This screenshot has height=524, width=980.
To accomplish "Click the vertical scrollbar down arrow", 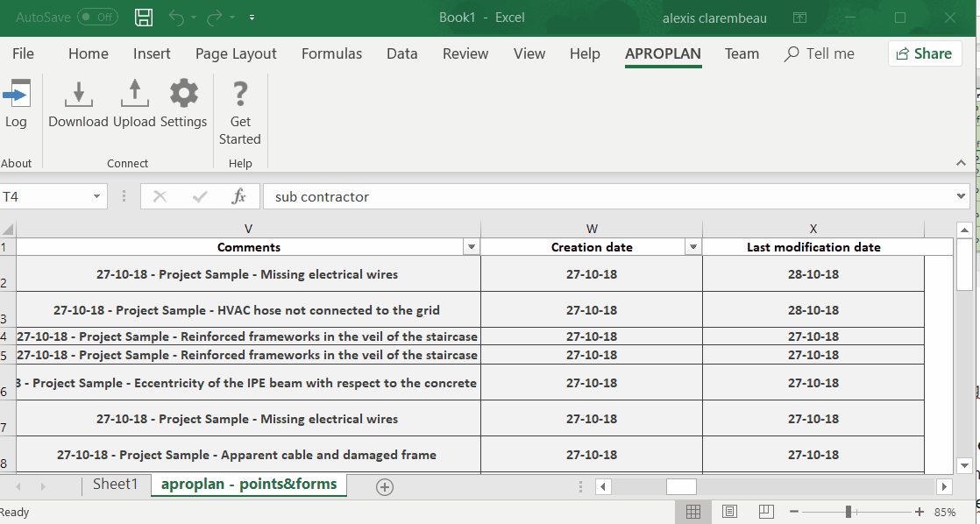I will 964,465.
